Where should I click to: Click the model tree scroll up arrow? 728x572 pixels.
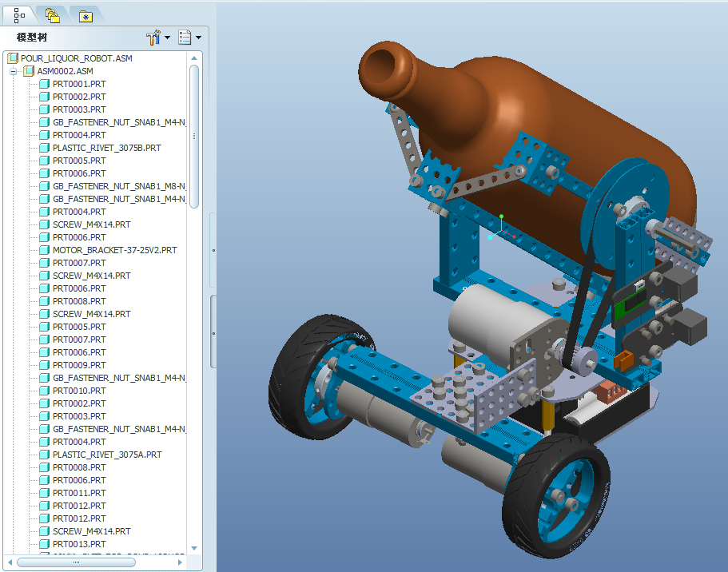194,58
